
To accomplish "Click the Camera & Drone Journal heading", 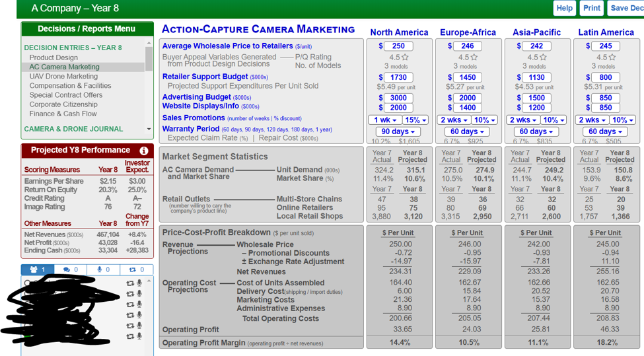I will [x=73, y=129].
